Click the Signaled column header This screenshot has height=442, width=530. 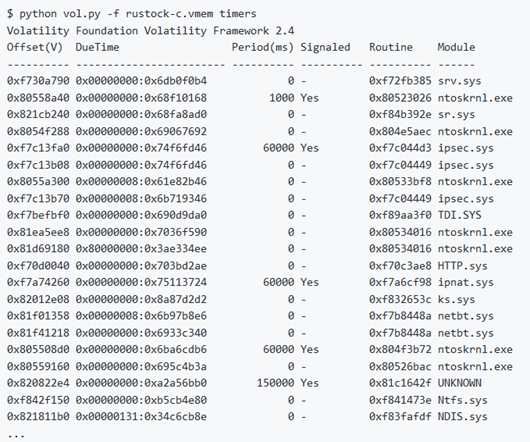(x=325, y=48)
